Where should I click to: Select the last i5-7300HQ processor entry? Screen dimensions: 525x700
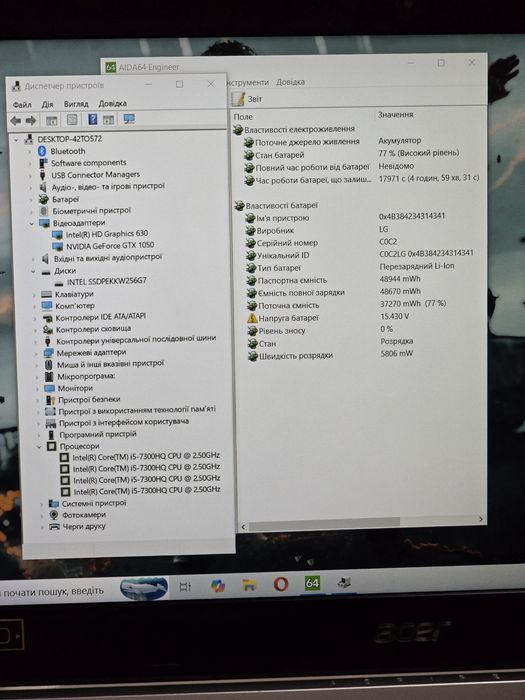(147, 490)
